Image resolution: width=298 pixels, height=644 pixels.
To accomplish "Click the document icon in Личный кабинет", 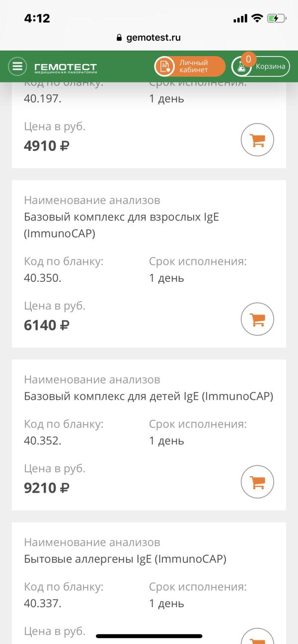I will (164, 66).
